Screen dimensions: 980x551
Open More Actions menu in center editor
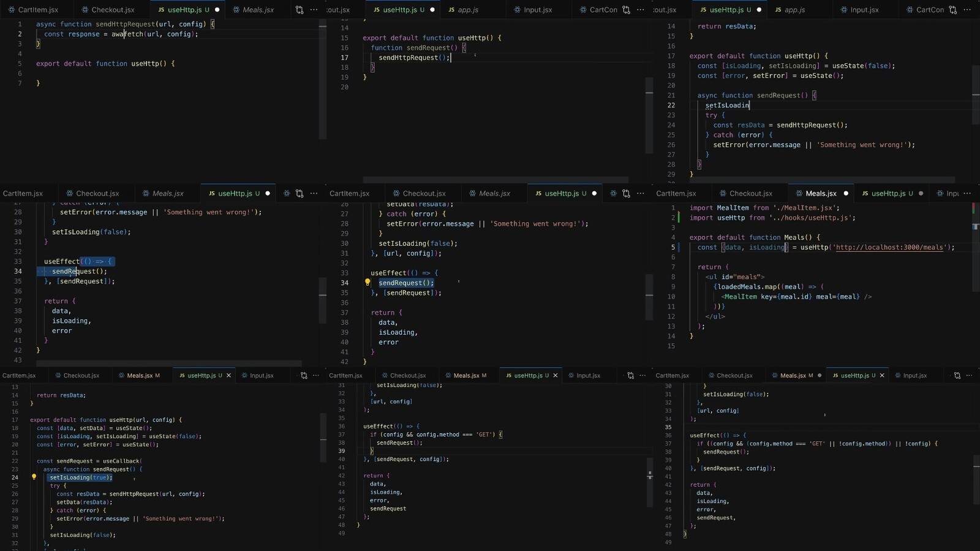(x=641, y=194)
